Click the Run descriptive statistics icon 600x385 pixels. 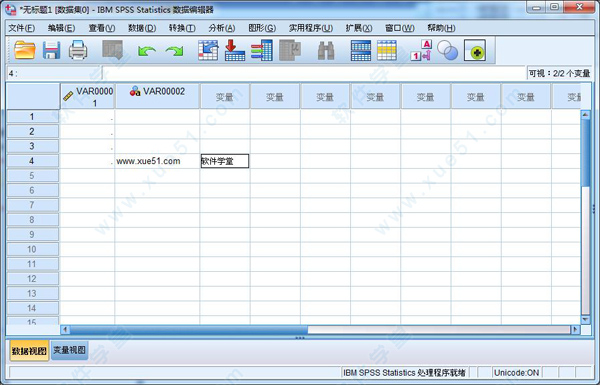290,50
